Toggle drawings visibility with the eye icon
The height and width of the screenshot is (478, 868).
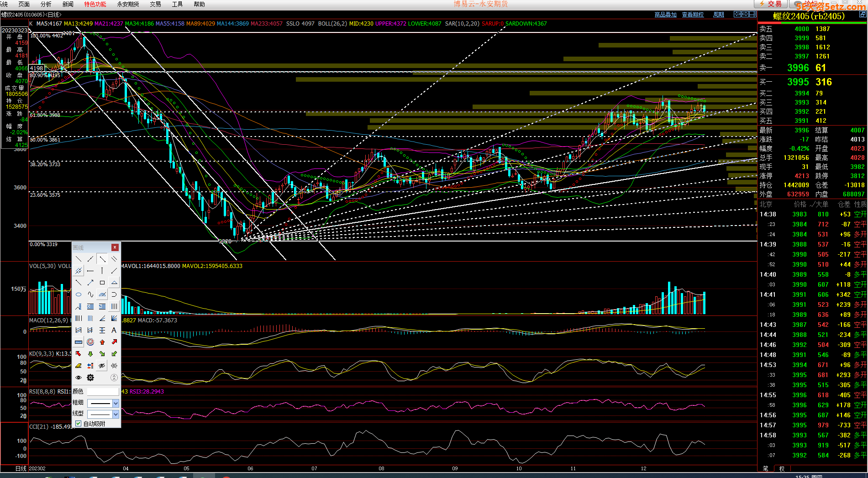[x=79, y=378]
